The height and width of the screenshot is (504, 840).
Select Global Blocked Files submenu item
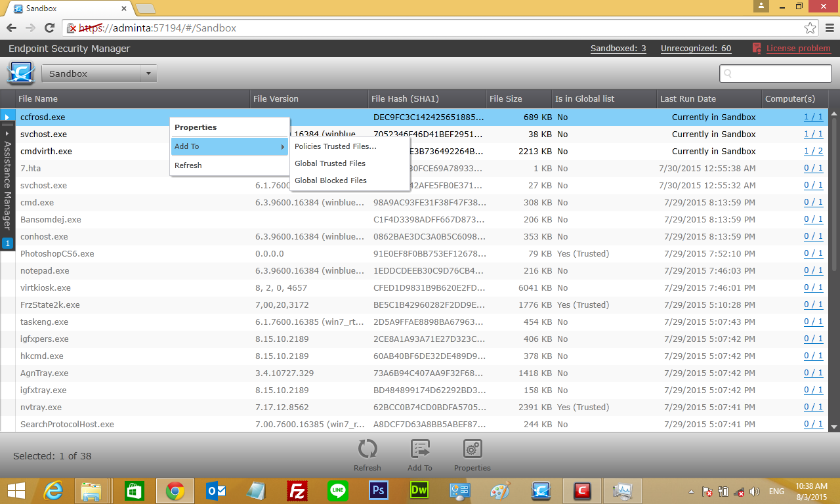pyautogui.click(x=350, y=180)
